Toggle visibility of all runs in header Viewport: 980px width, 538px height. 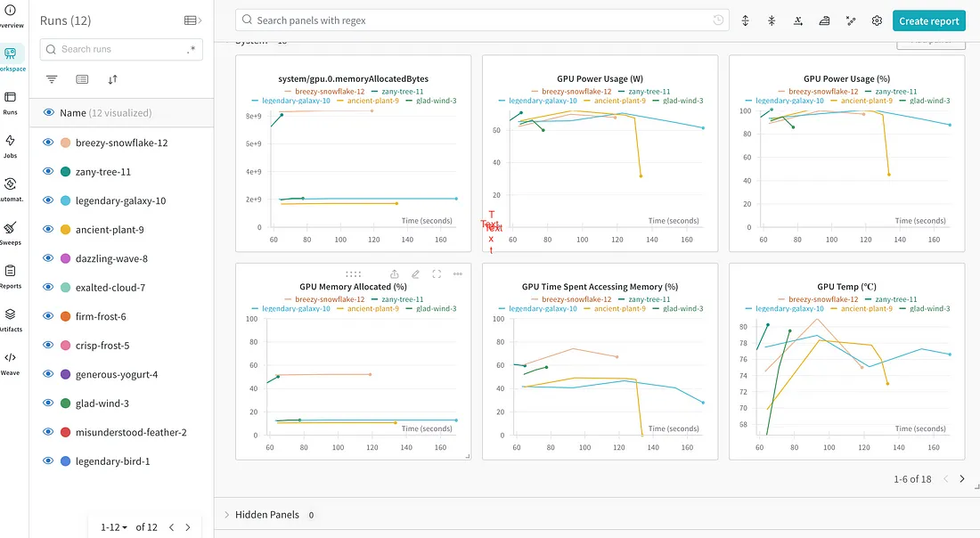[48, 112]
